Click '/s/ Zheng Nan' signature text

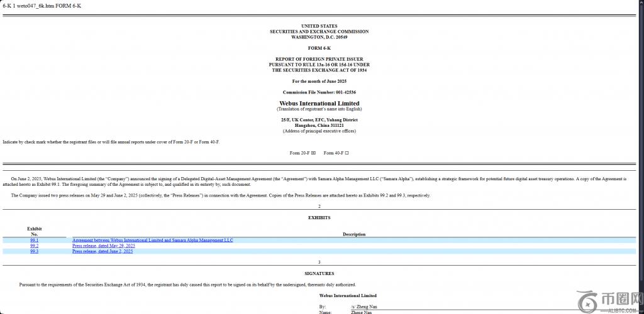tap(364, 306)
